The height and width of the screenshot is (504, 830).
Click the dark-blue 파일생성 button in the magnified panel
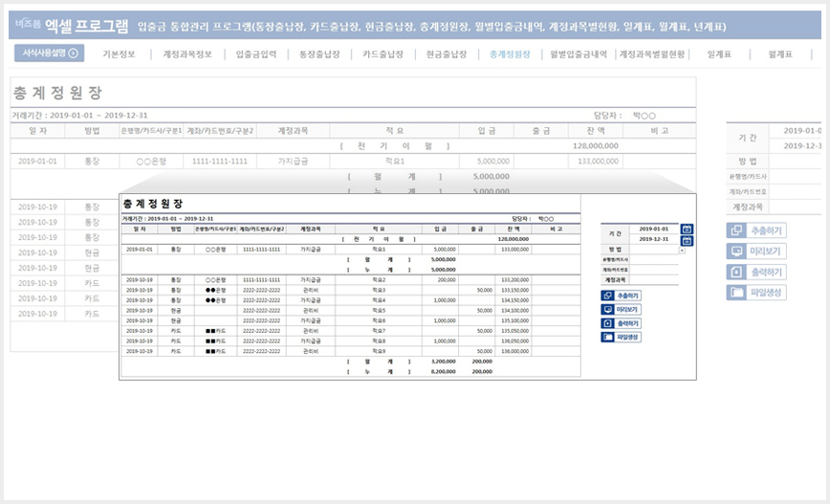point(621,338)
